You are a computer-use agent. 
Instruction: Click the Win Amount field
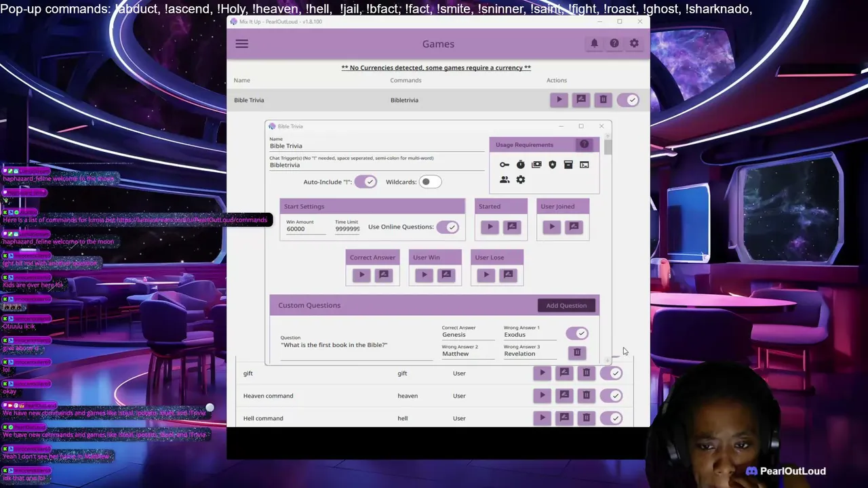click(305, 229)
